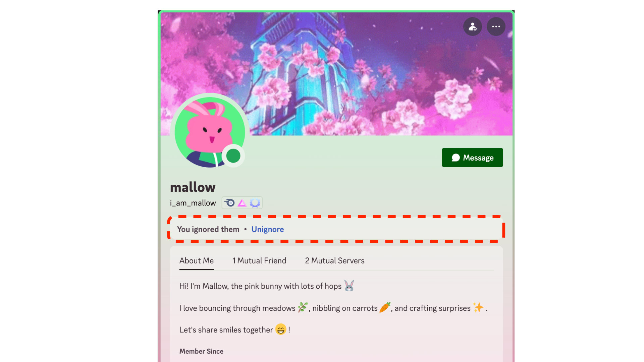The image size is (644, 362).
Task: Open the 1 Mutual Friend tab
Action: (x=259, y=261)
